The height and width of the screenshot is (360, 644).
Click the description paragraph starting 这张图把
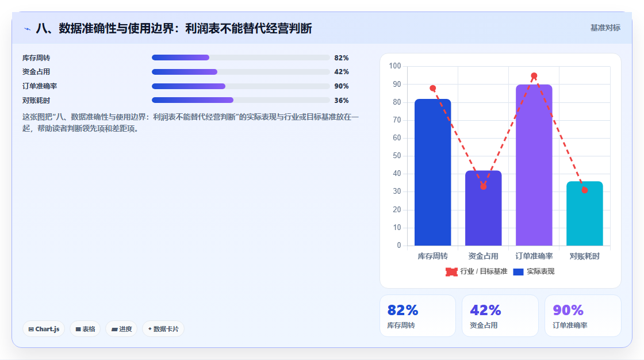click(190, 122)
